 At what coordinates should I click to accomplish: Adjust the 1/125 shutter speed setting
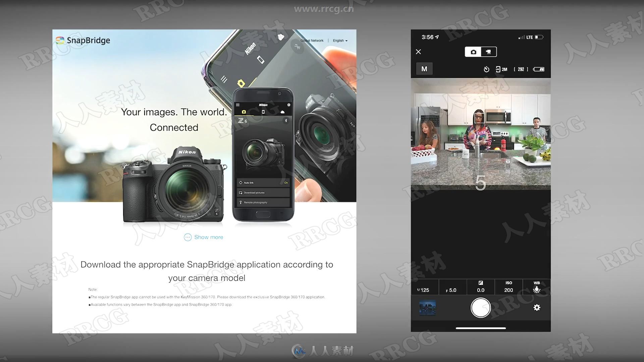pos(425,287)
